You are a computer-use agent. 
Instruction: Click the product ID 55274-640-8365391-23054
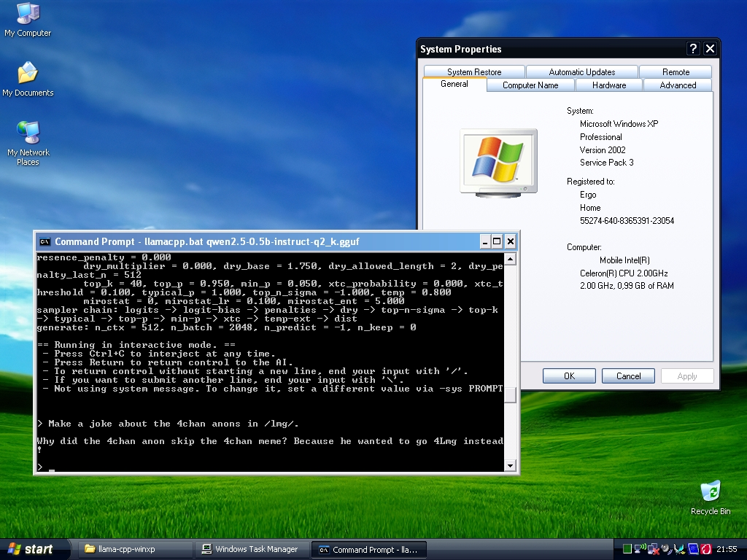pyautogui.click(x=627, y=220)
